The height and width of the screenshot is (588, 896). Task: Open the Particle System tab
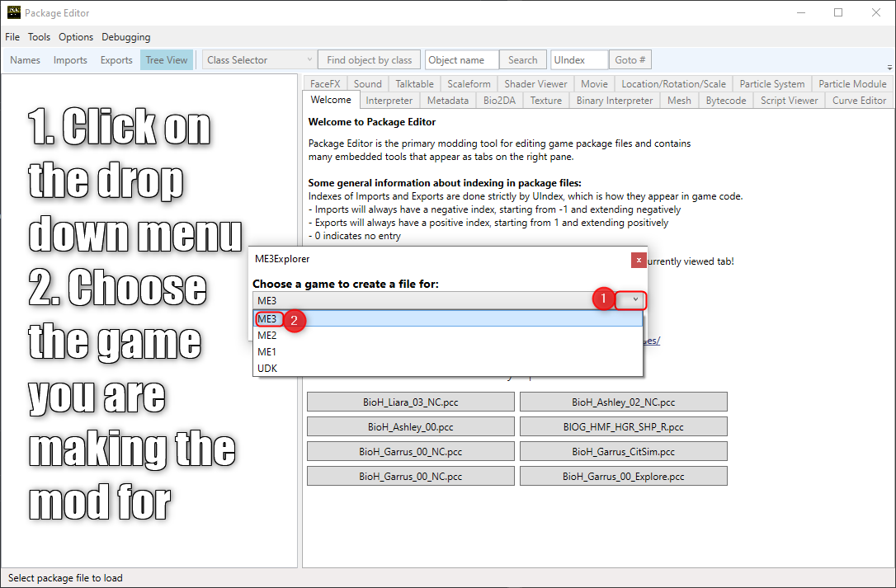pos(772,83)
